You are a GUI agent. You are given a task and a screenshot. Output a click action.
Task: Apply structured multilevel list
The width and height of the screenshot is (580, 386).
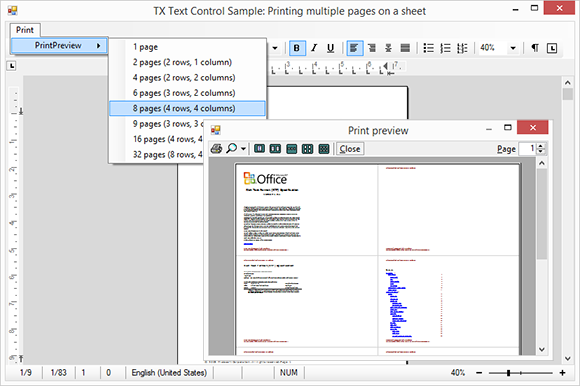(462, 48)
